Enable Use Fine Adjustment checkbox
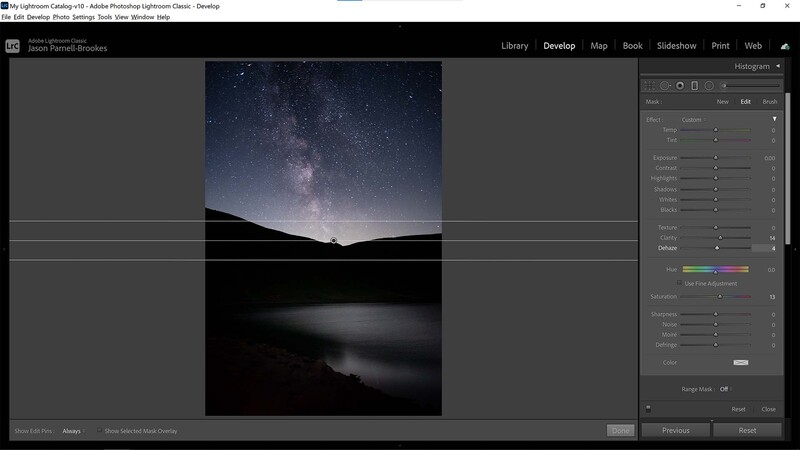 tap(679, 283)
